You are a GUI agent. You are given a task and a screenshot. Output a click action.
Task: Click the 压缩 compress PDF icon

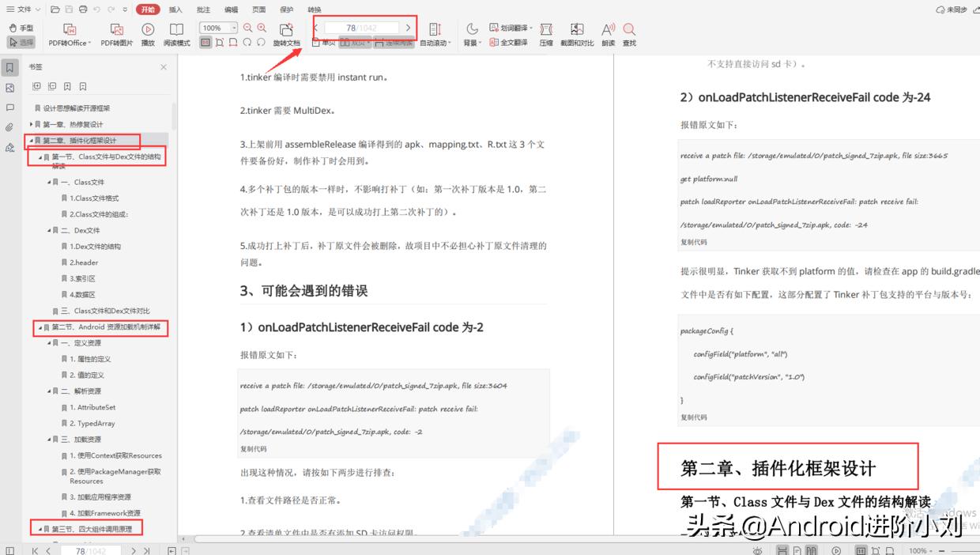545,36
